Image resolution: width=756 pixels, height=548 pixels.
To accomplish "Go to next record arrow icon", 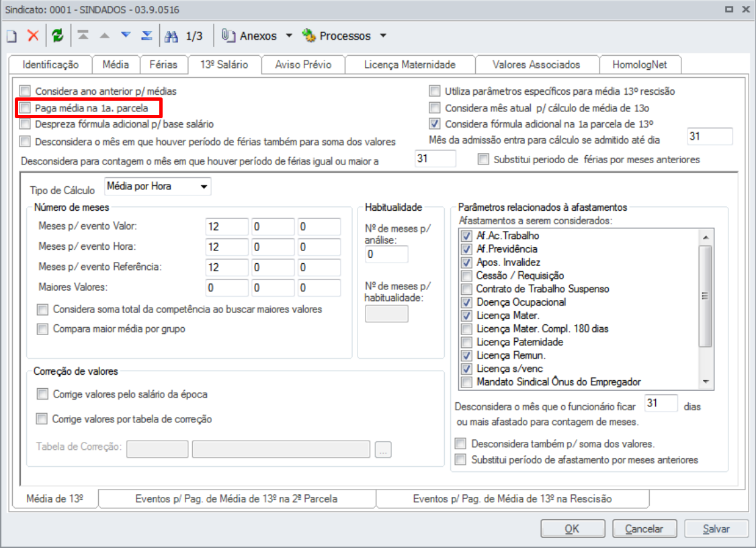I will (126, 35).
